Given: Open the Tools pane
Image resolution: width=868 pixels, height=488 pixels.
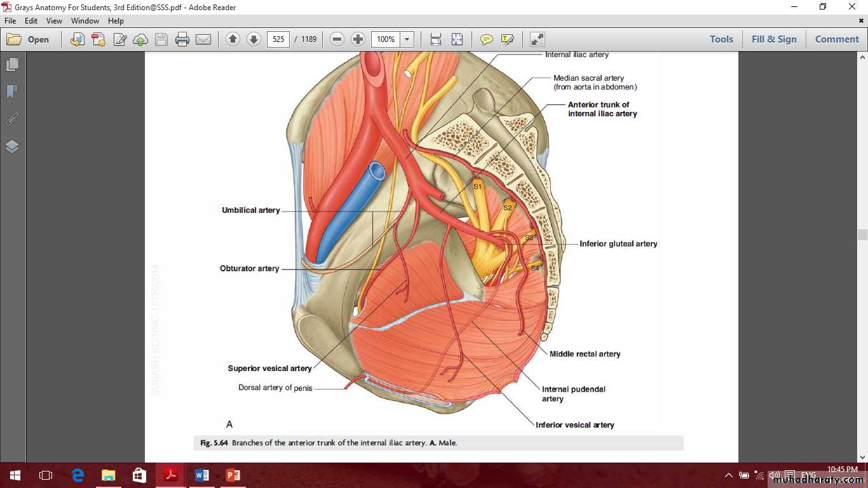Looking at the screenshot, I should (x=721, y=39).
